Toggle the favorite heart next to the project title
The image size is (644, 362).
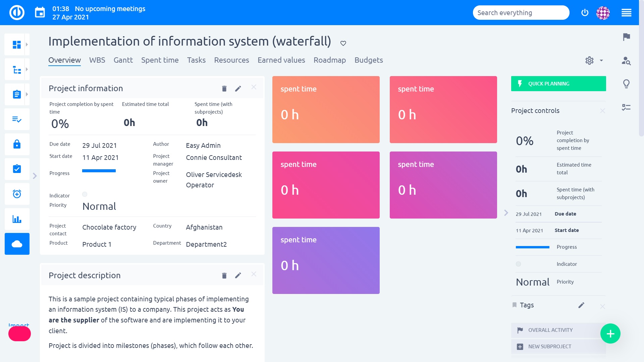(343, 43)
